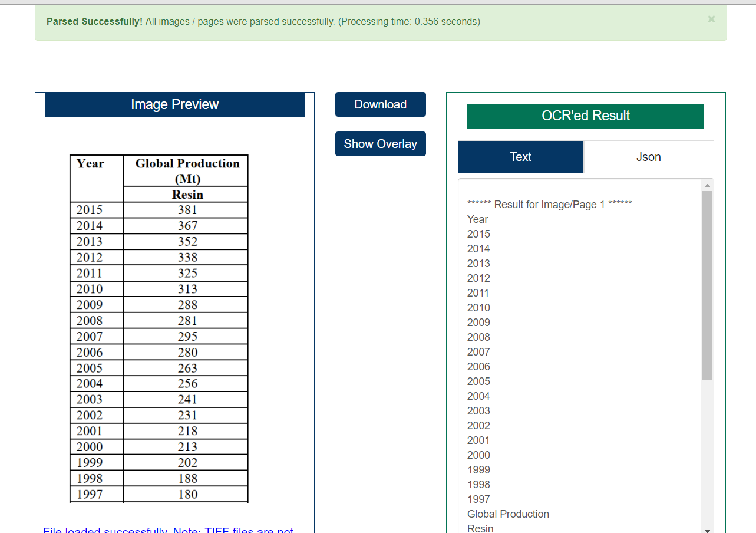
Task: Click value 263 in the preview table
Action: [187, 368]
